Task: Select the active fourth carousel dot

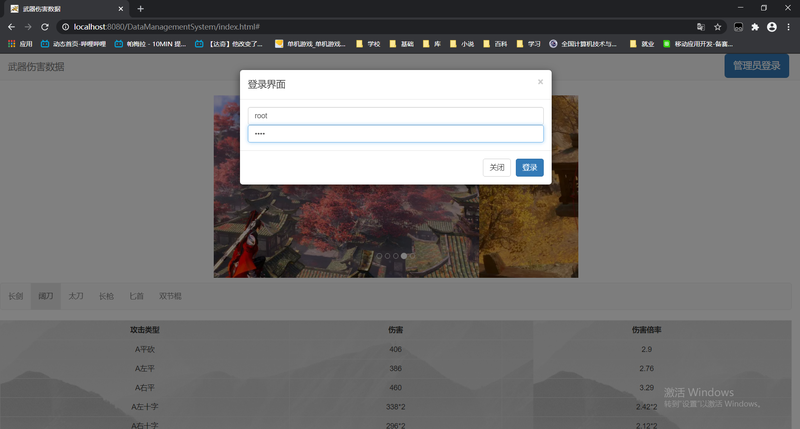Action: tap(404, 256)
